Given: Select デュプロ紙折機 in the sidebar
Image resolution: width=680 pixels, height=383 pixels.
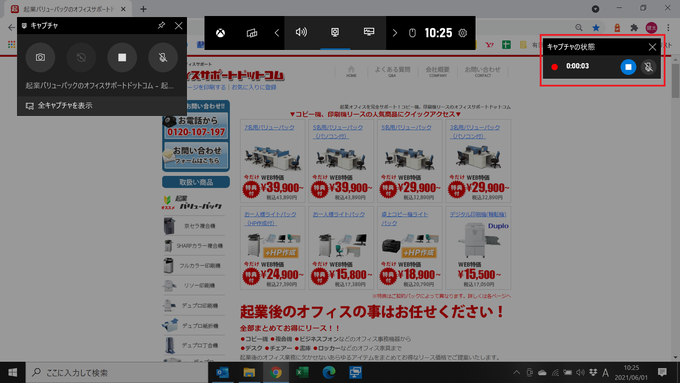Looking at the screenshot, I should pyautogui.click(x=194, y=326).
